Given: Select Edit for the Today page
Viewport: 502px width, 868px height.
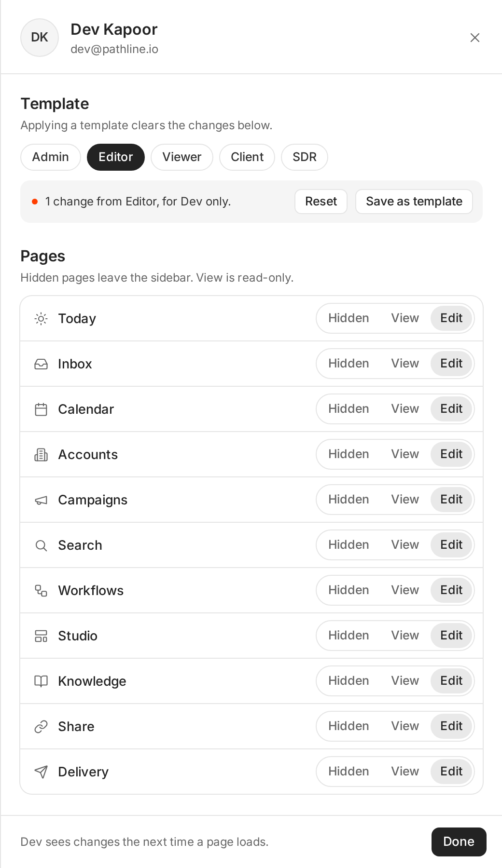Looking at the screenshot, I should point(451,318).
